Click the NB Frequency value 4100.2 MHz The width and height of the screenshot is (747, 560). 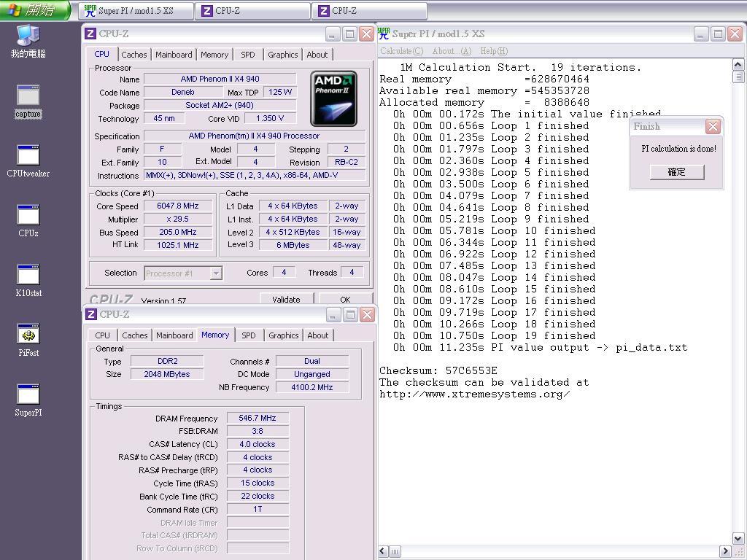[x=312, y=387]
